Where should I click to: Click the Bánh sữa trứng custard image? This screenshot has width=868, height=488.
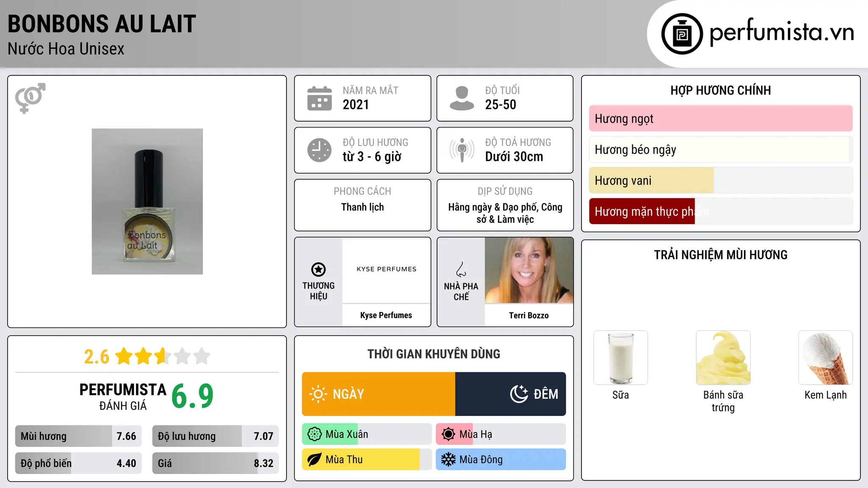coord(723,358)
